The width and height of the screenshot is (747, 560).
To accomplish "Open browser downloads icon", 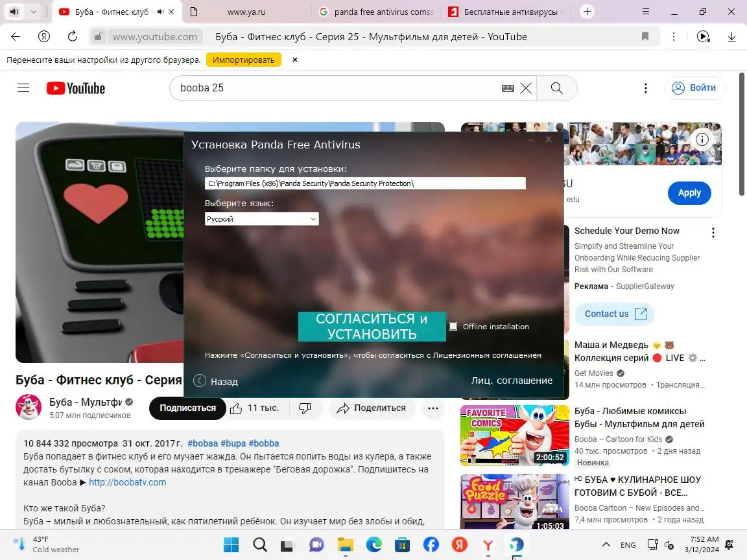I will tap(731, 37).
